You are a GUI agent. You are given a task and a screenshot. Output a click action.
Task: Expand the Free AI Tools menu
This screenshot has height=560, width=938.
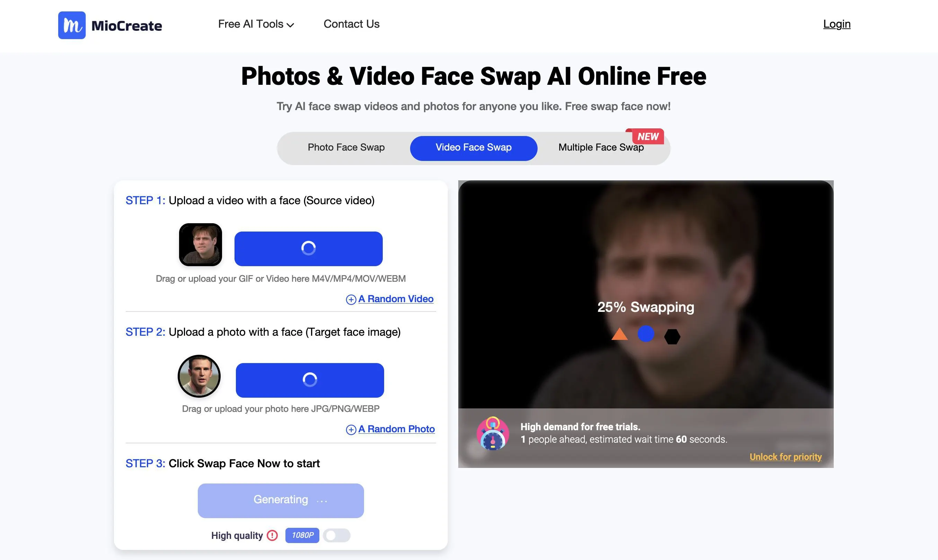pyautogui.click(x=256, y=24)
